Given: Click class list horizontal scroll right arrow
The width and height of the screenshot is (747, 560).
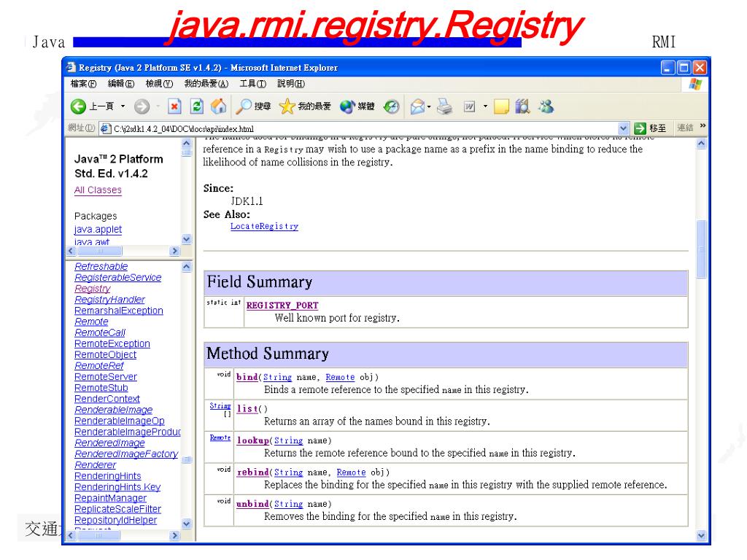Looking at the screenshot, I should 175,536.
